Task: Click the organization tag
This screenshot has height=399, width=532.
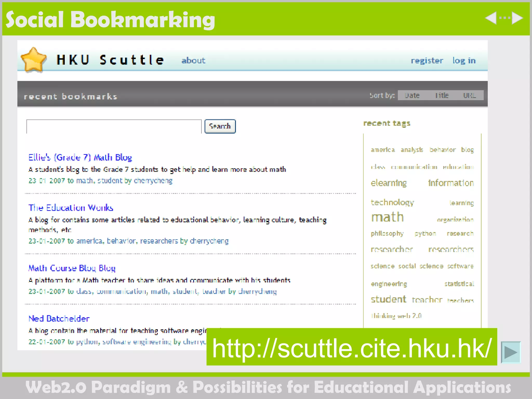Action: point(455,220)
